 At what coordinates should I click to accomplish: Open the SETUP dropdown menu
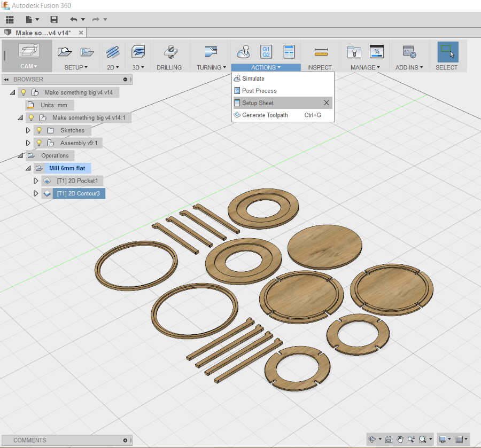[x=76, y=67]
